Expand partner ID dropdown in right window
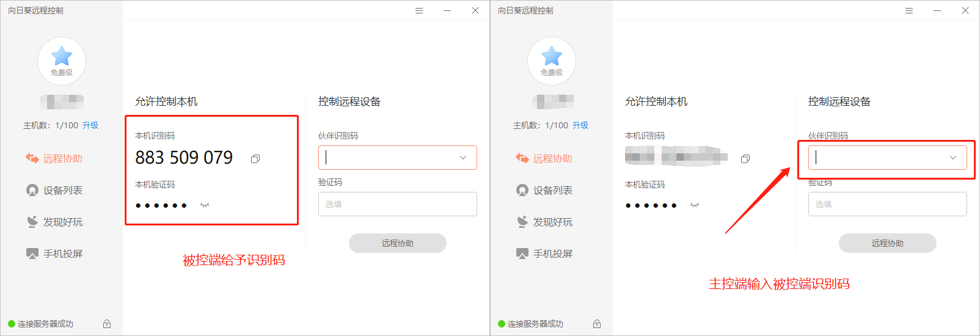 click(x=953, y=158)
